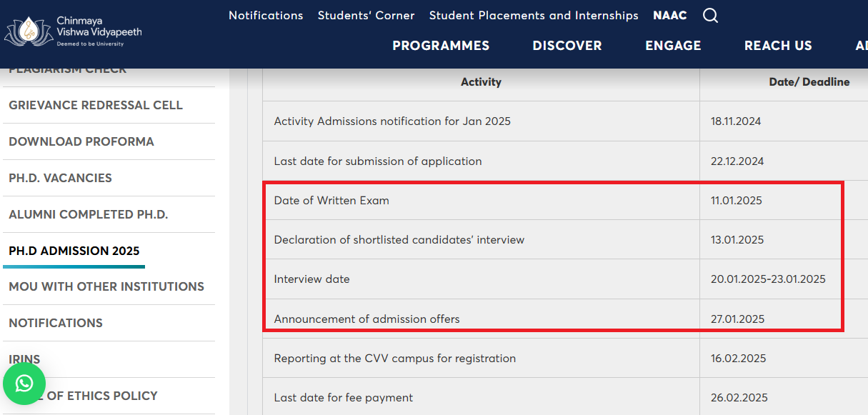
Task: Open the ENGAGE menu
Action: 673,46
